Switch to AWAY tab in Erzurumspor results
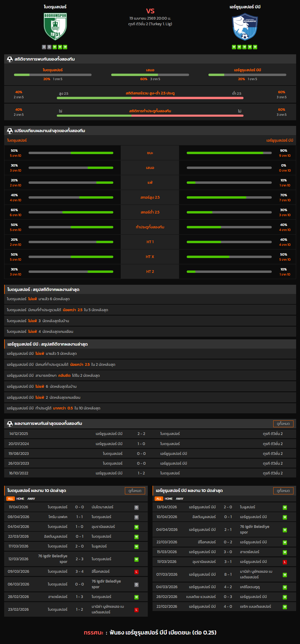Image resolution: width=300 pixels, height=644 pixels. coord(180,499)
